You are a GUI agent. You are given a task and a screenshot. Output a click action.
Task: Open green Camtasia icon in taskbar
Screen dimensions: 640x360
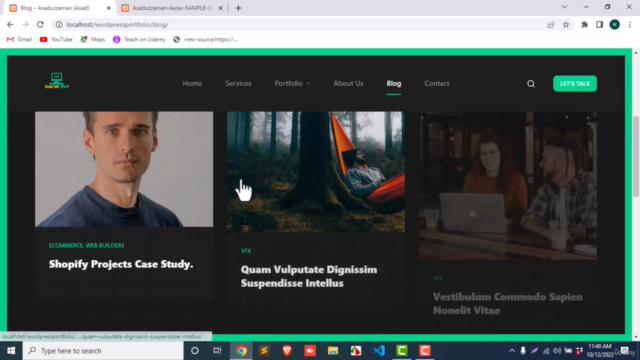[402, 351]
